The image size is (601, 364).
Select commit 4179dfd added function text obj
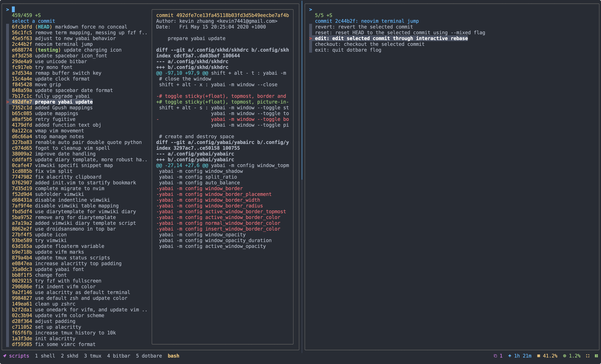57,125
